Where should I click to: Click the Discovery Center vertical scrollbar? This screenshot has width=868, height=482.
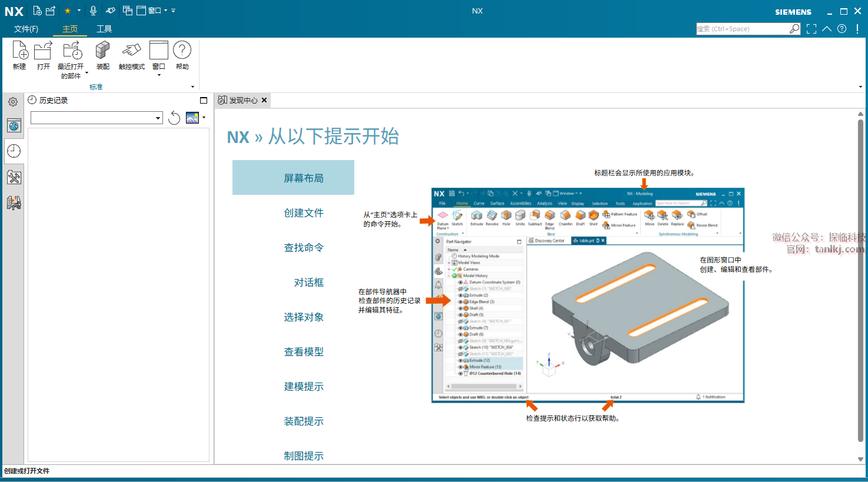(860, 282)
